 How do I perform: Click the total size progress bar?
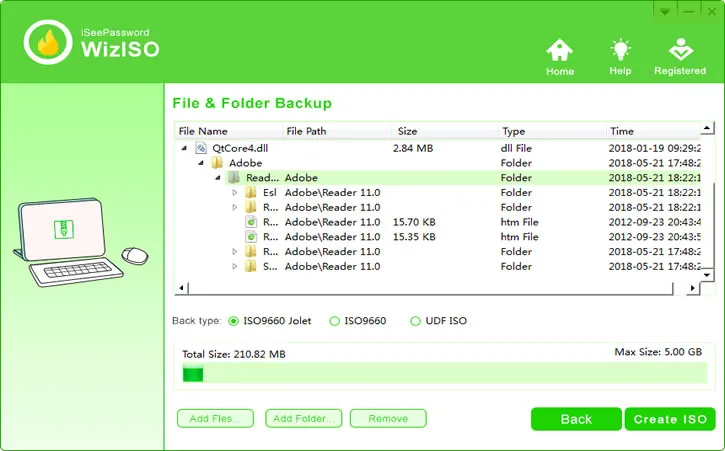click(443, 374)
